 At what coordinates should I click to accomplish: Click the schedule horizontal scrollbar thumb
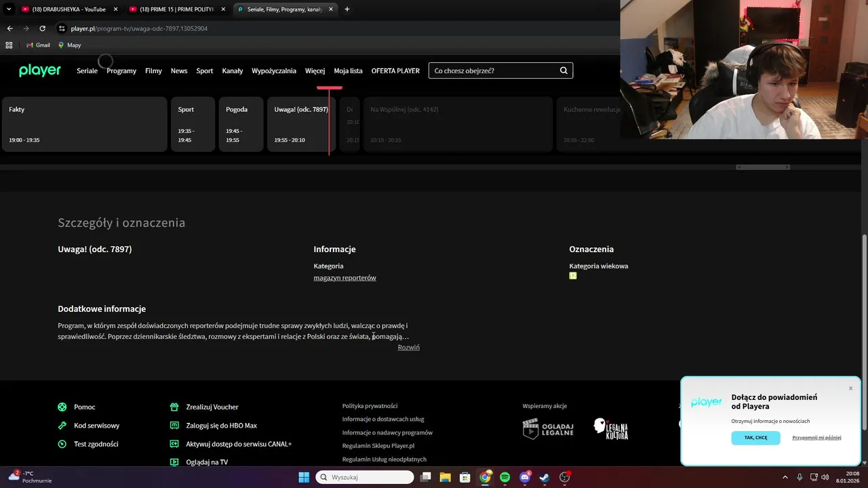tap(764, 167)
